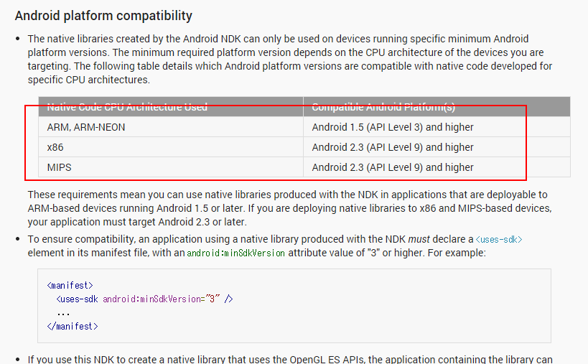This screenshot has width=588, height=364.
Task: Click the <uses-sdk> link
Action: [x=499, y=239]
